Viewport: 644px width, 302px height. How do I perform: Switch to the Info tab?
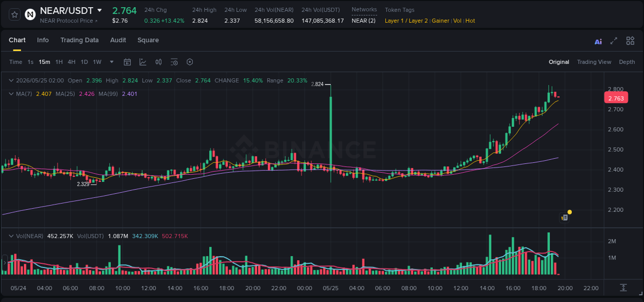point(43,40)
